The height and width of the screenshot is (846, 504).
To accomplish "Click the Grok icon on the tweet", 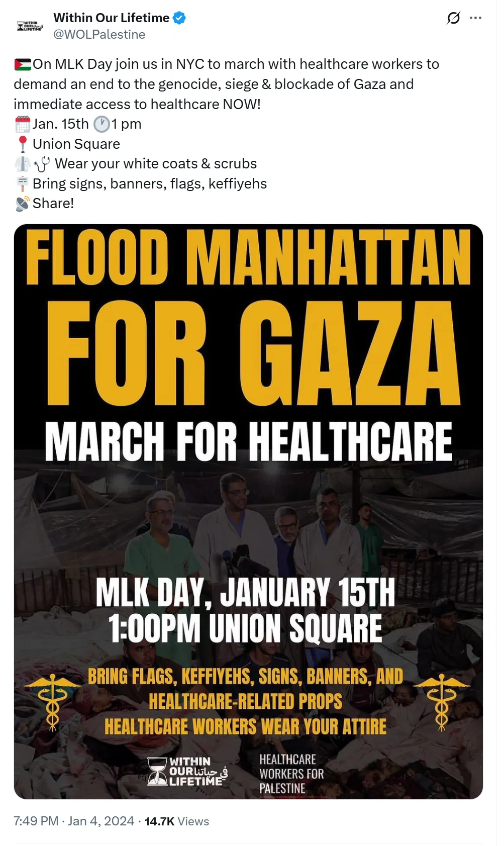I will [x=453, y=18].
